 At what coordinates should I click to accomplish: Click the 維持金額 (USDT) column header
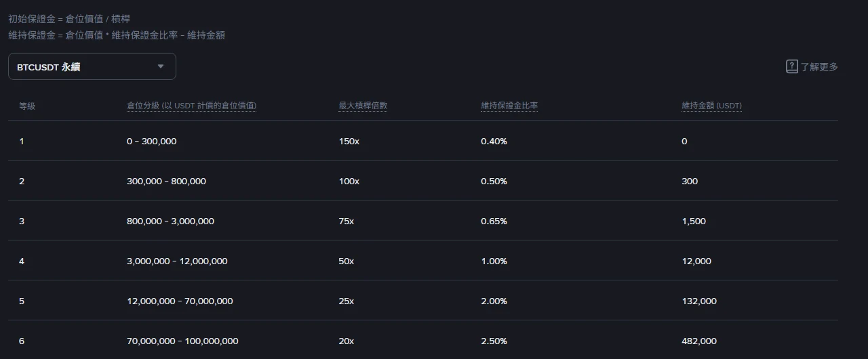click(711, 106)
